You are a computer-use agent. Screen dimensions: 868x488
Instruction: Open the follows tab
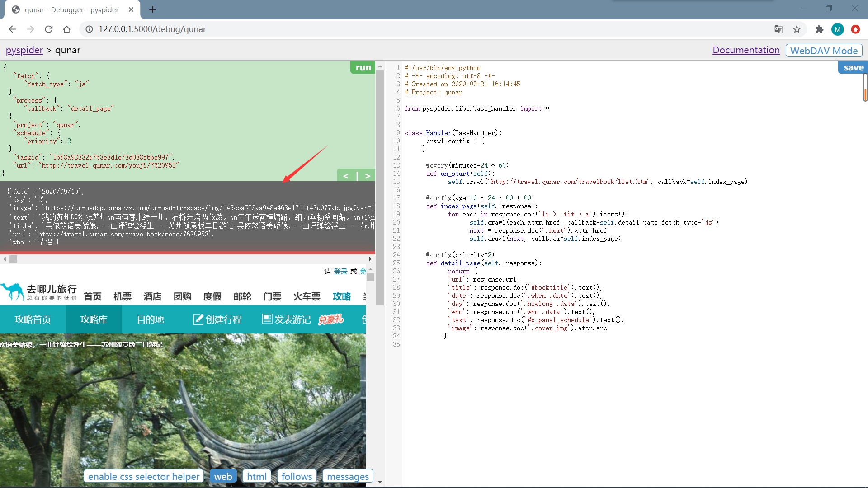tap(297, 476)
